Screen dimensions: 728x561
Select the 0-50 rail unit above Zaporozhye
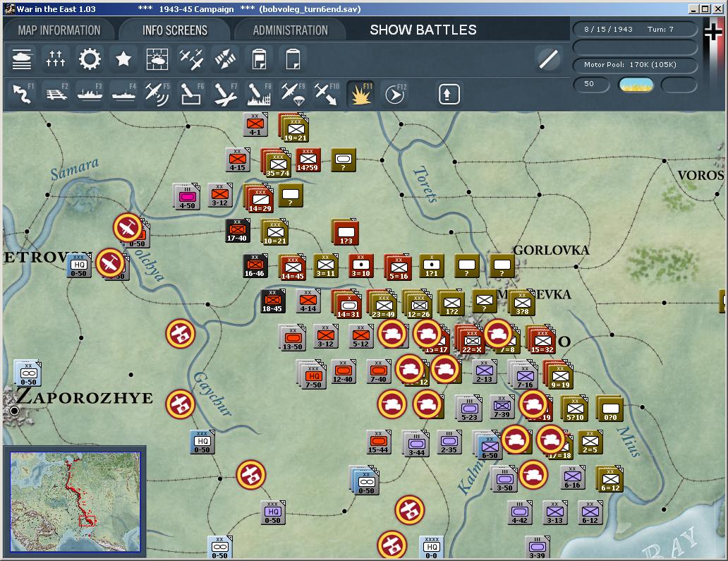tap(28, 373)
